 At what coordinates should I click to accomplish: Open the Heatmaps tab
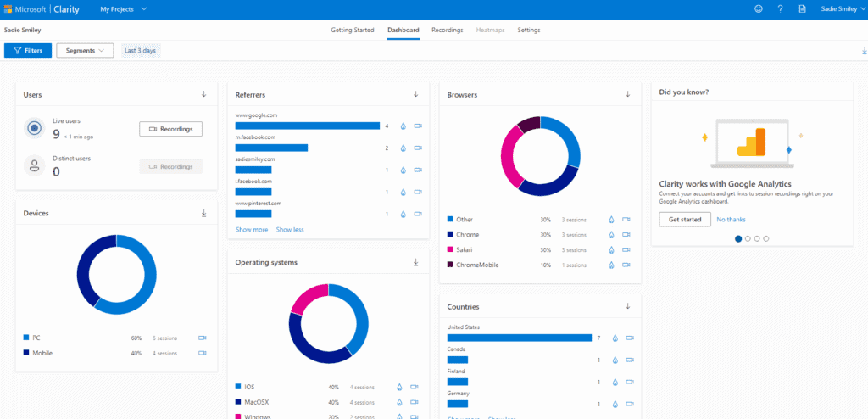(491, 30)
